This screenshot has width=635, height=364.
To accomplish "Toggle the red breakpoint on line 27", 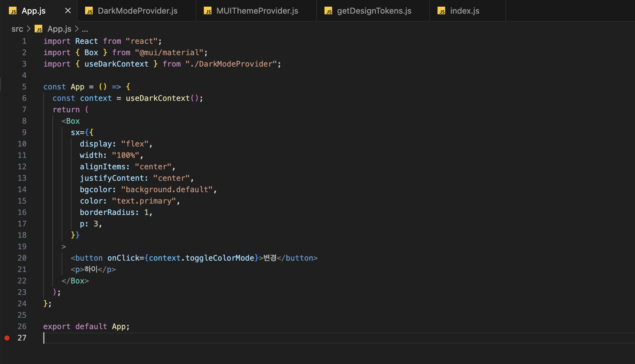I will pyautogui.click(x=7, y=338).
